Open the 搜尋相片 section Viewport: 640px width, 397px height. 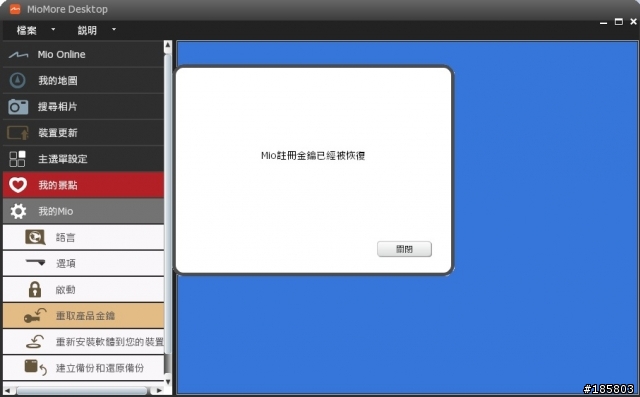[x=83, y=106]
